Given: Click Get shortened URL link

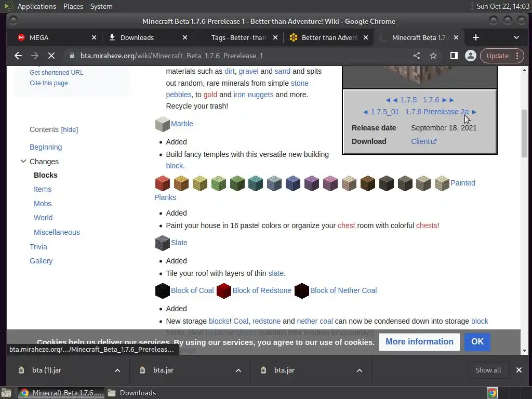Looking at the screenshot, I should point(56,73).
